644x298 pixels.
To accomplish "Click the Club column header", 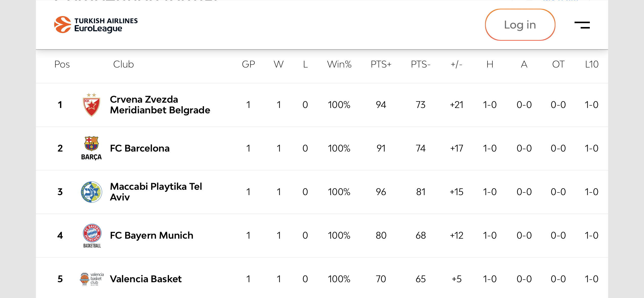I will pyautogui.click(x=123, y=64).
